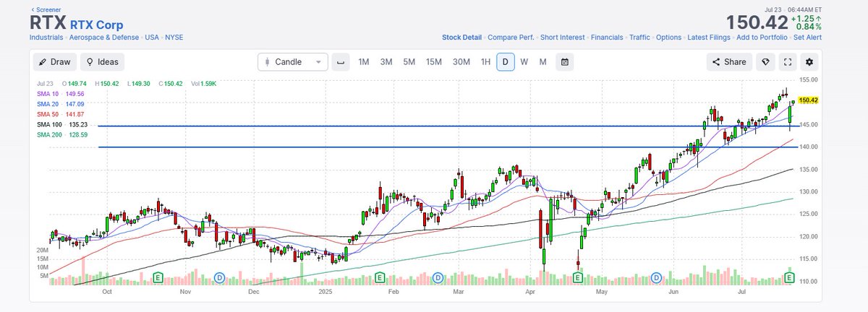This screenshot has height=312, width=868.
Task: Open Compare Perf. view
Action: click(511, 37)
